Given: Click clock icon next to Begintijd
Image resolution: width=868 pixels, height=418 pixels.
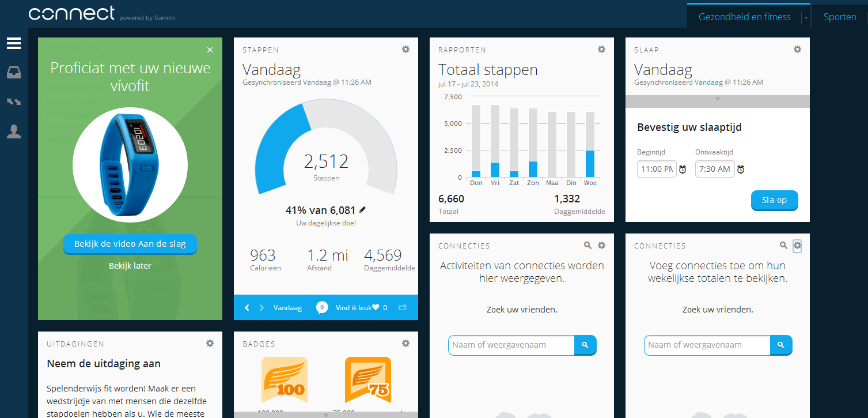Looking at the screenshot, I should [x=683, y=170].
